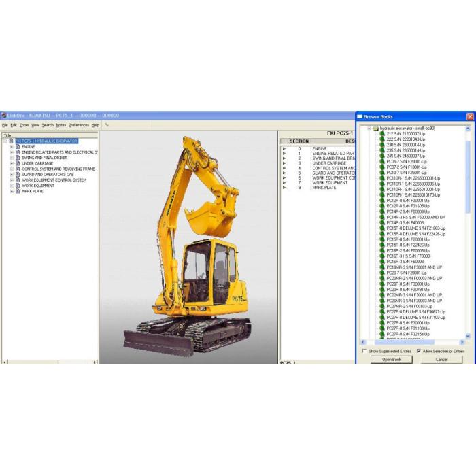Click the book icon for 212 S/N 21200007-Up
Image resolution: width=476 pixels, height=476 pixels.
point(382,134)
